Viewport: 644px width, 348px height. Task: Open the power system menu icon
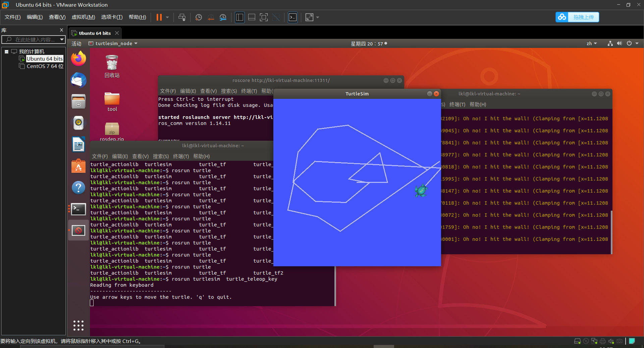pyautogui.click(x=629, y=44)
